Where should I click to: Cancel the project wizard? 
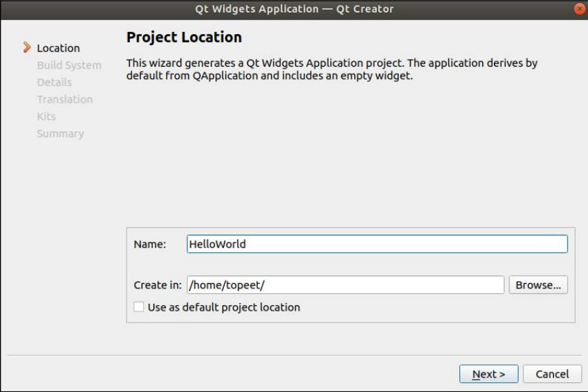coord(552,374)
